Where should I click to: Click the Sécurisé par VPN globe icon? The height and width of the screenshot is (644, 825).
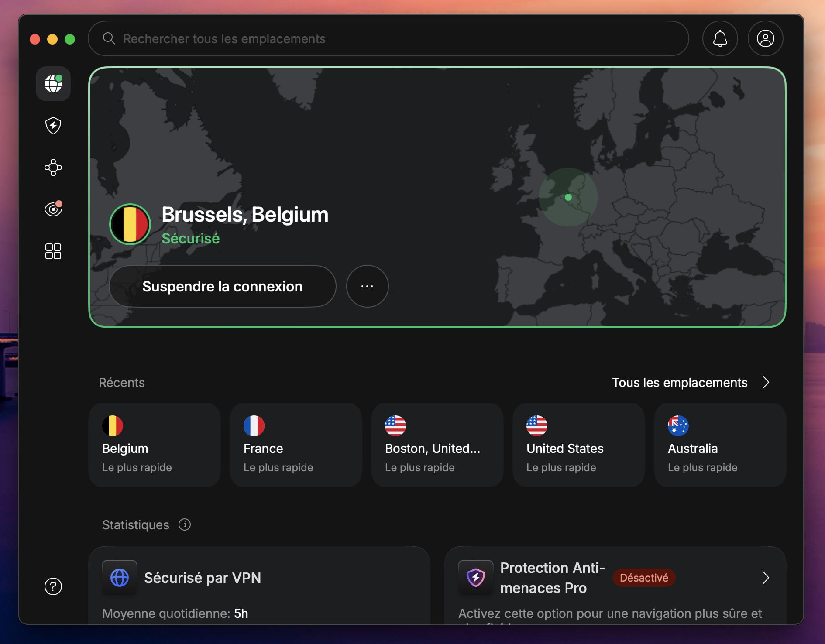tap(119, 578)
